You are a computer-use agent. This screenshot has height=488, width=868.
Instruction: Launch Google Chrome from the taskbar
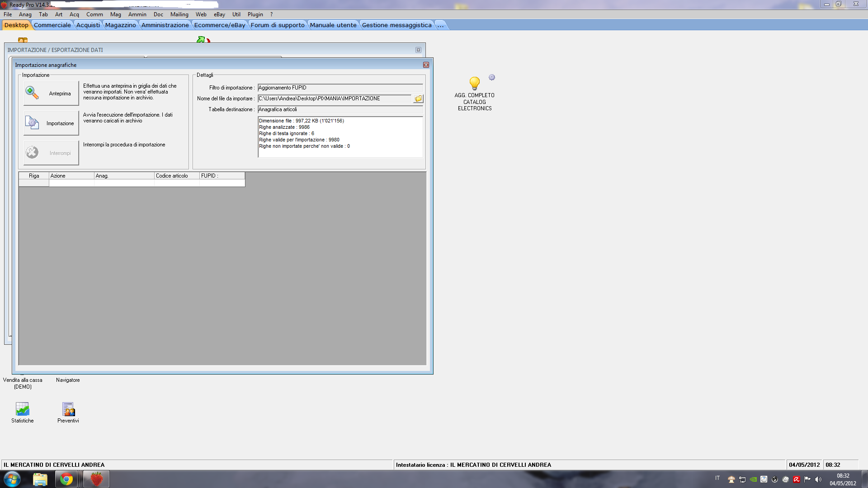[66, 479]
